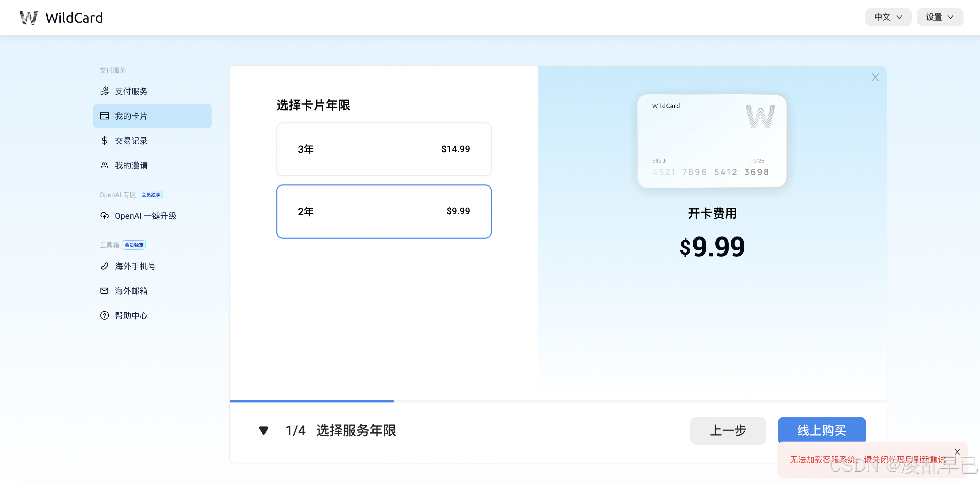Click the payment services coin icon
980x482 pixels.
(x=104, y=91)
